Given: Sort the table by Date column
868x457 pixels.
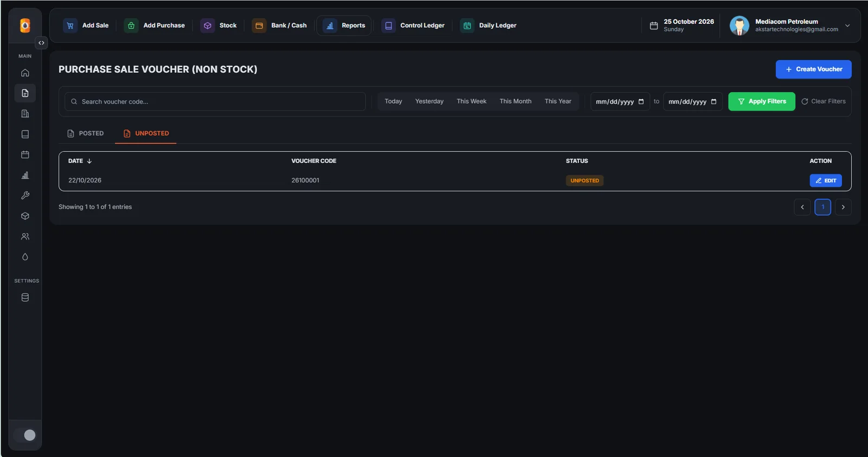Looking at the screenshot, I should (80, 161).
